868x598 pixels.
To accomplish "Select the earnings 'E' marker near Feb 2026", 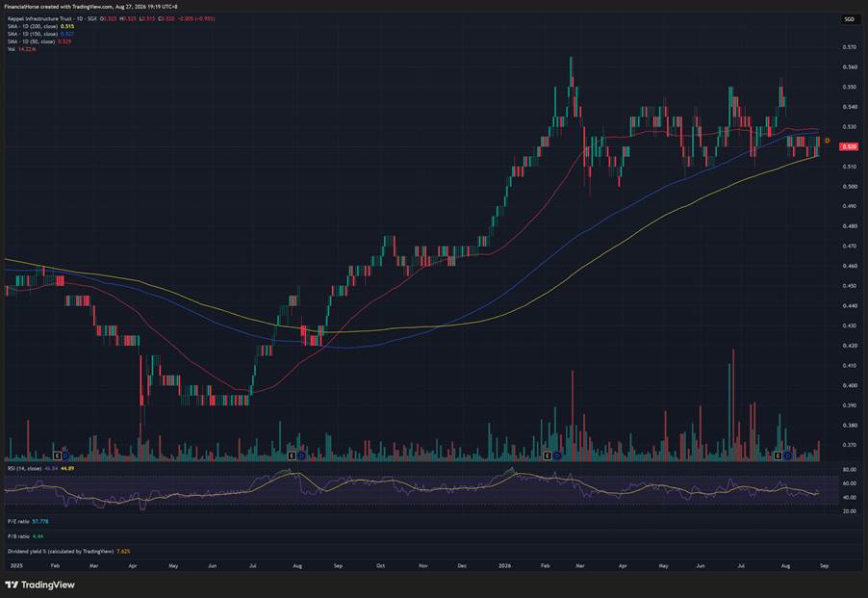I will [x=548, y=455].
